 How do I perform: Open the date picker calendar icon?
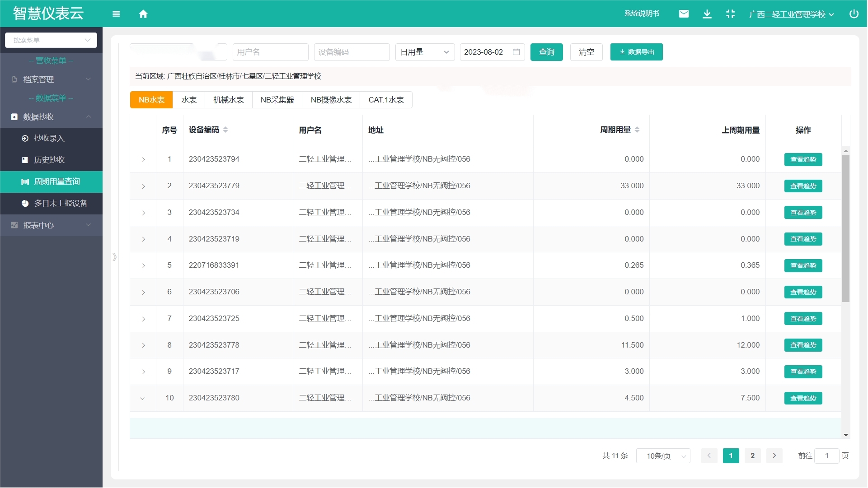coord(516,52)
